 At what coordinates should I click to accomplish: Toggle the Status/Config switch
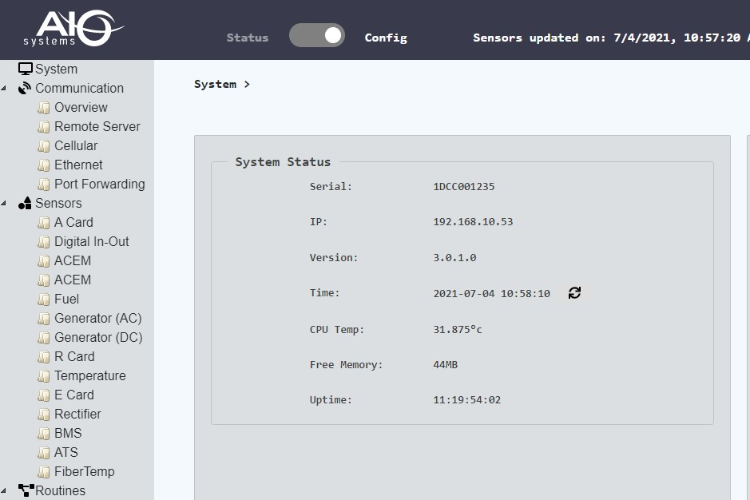(317, 35)
